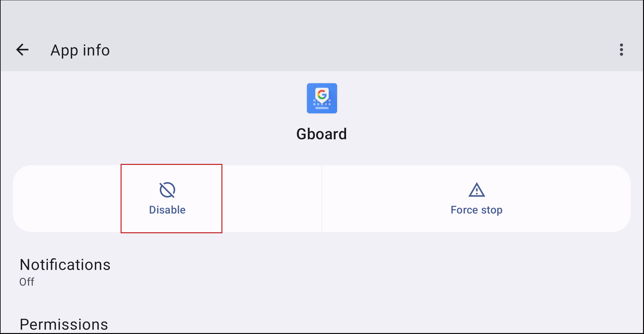Tap the back arrow in the header

23,50
